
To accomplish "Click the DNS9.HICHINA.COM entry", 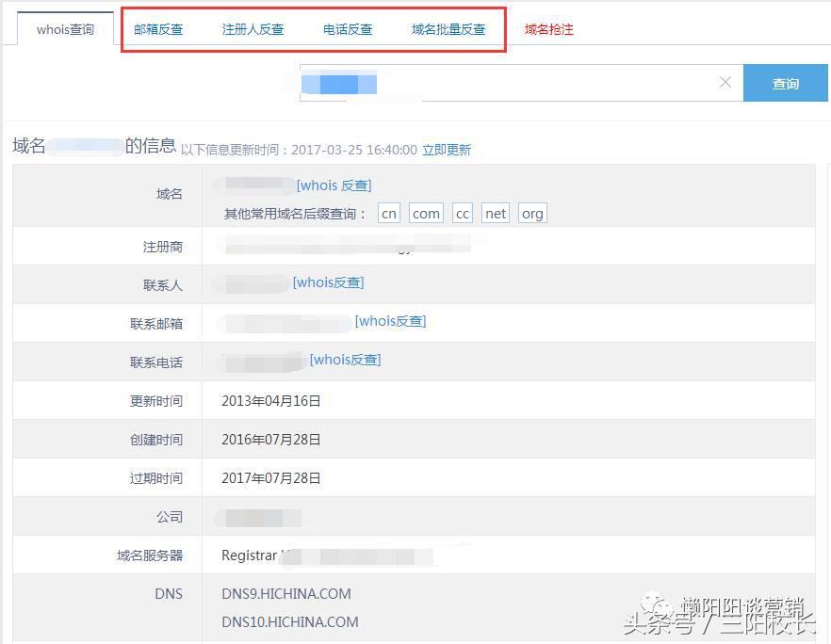I will [x=285, y=594].
